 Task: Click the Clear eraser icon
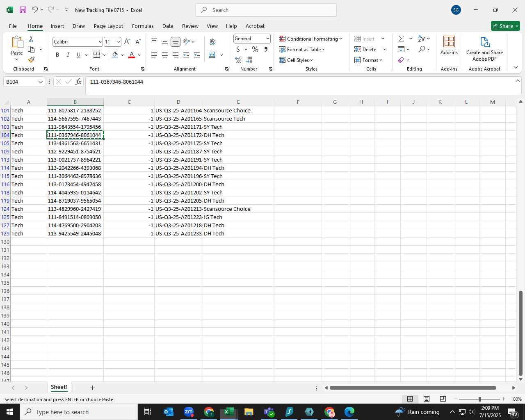pyautogui.click(x=401, y=60)
